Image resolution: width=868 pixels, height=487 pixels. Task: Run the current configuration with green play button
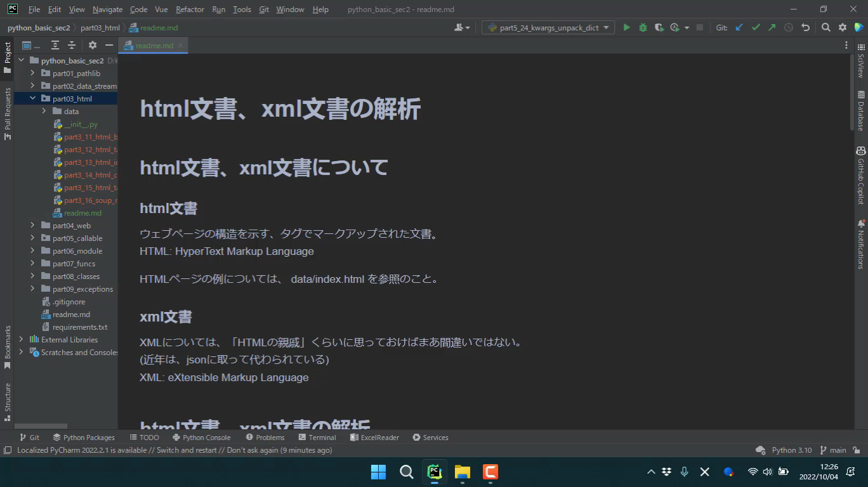tap(626, 27)
